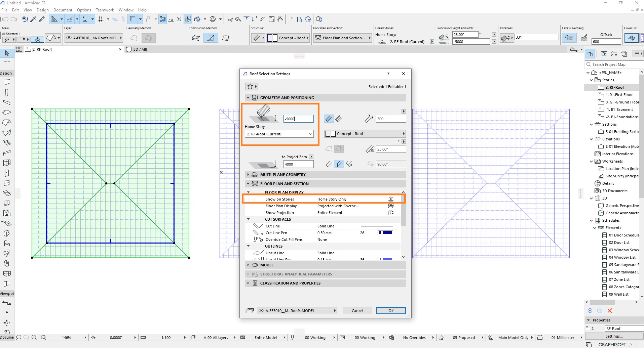644x348 pixels.
Task: Switch to the 3D / All tab
Action: click(140, 49)
